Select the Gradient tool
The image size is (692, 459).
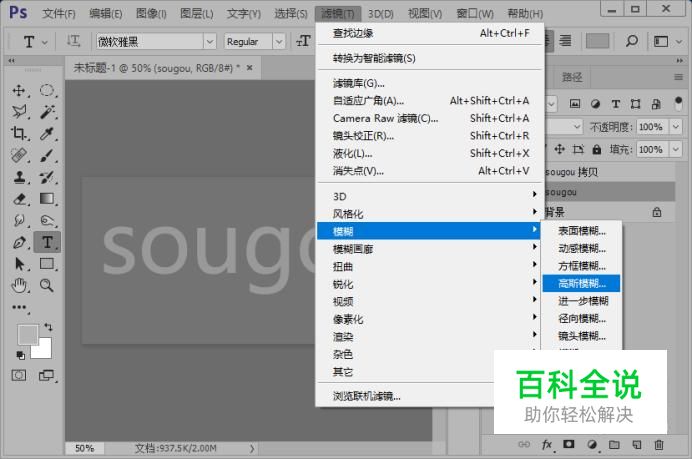click(x=47, y=199)
